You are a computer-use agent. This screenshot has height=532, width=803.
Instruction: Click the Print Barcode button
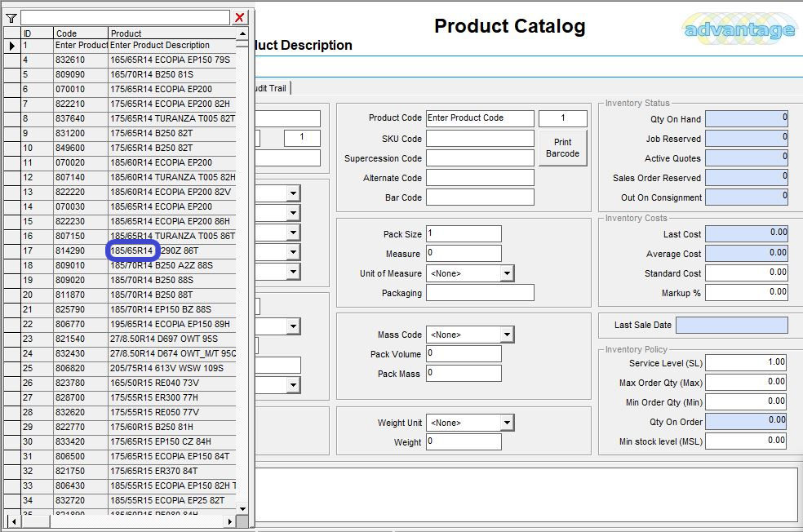(x=562, y=148)
